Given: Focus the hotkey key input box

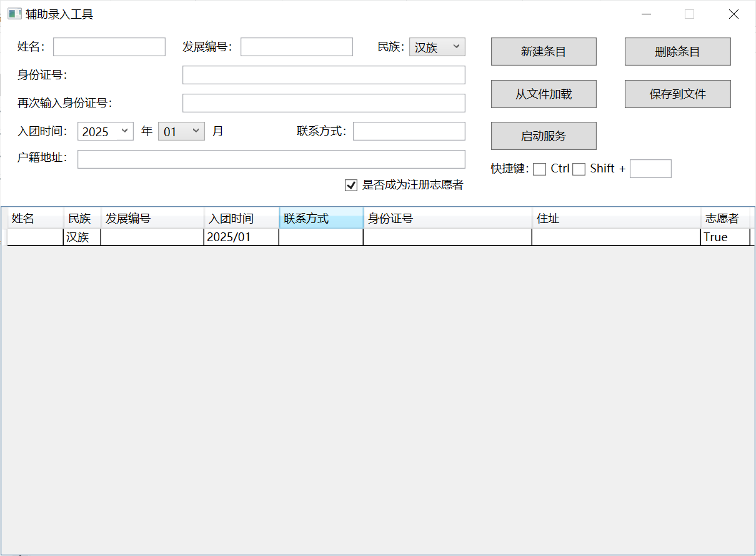Looking at the screenshot, I should tap(650, 169).
